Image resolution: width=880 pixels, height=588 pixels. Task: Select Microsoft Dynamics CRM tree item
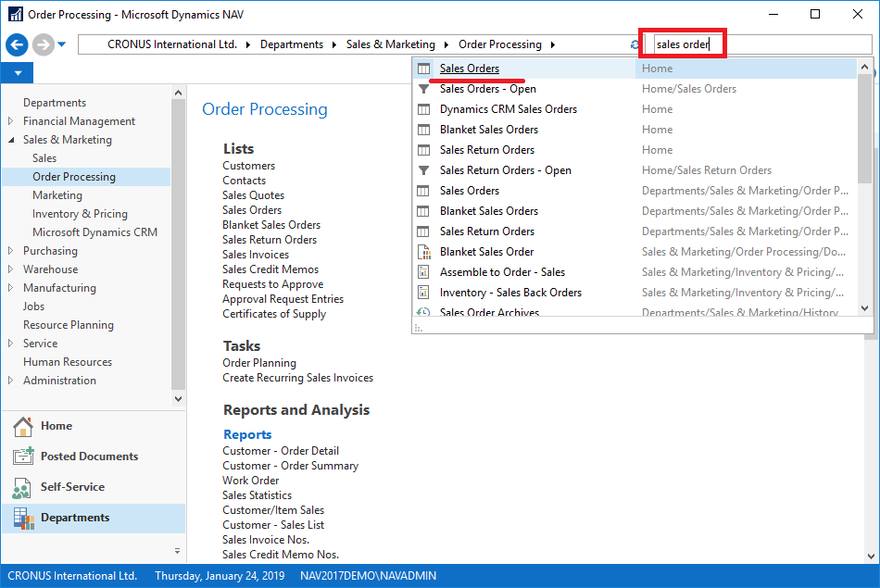click(x=94, y=232)
